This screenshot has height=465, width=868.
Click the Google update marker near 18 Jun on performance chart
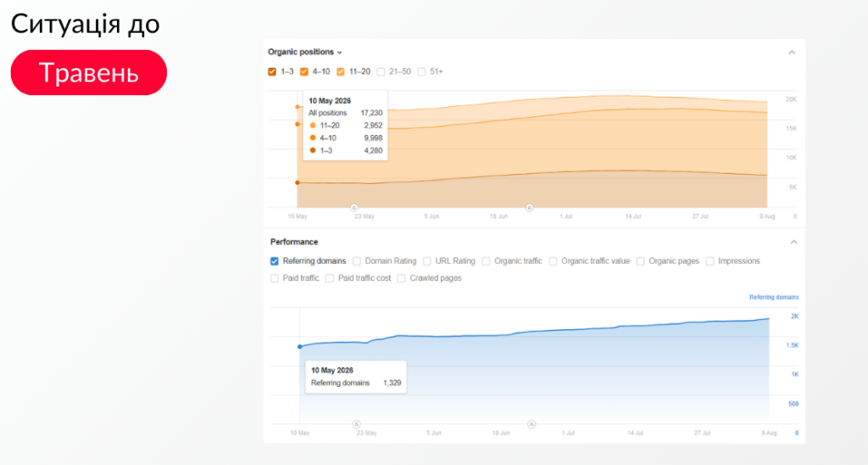[531, 424]
